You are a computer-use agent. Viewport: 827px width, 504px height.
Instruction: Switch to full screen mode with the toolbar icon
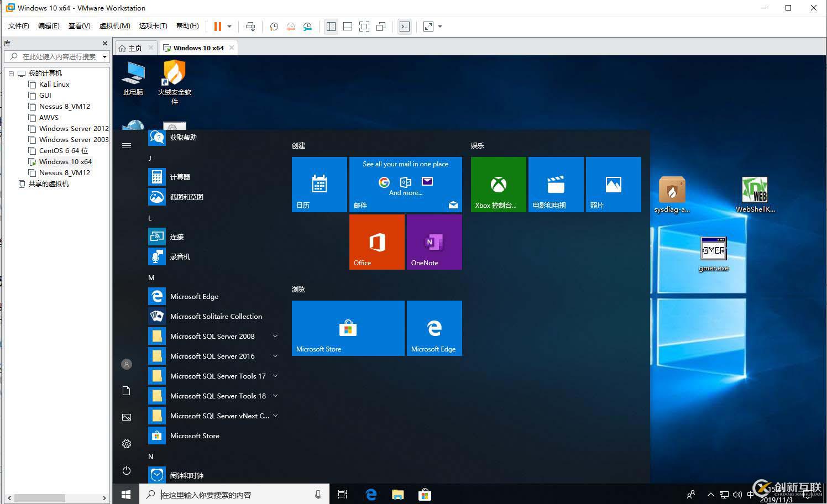pos(364,27)
